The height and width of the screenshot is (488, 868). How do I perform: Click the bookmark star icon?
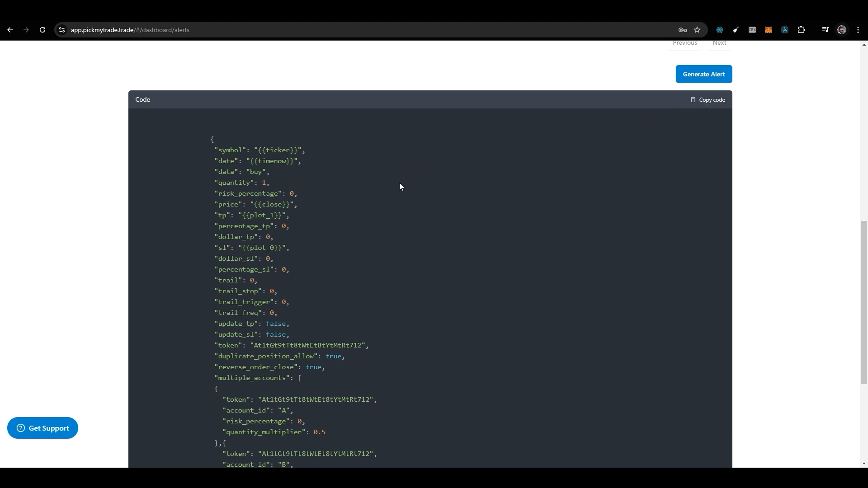coord(698,30)
